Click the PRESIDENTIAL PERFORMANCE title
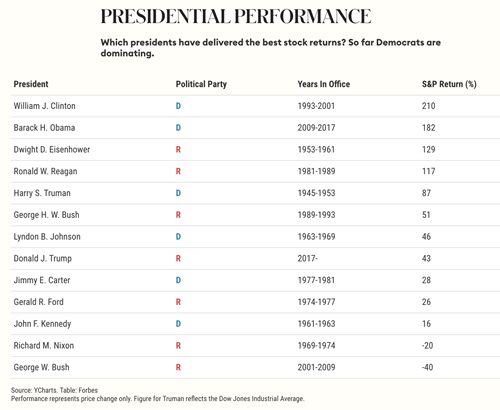 tap(236, 16)
